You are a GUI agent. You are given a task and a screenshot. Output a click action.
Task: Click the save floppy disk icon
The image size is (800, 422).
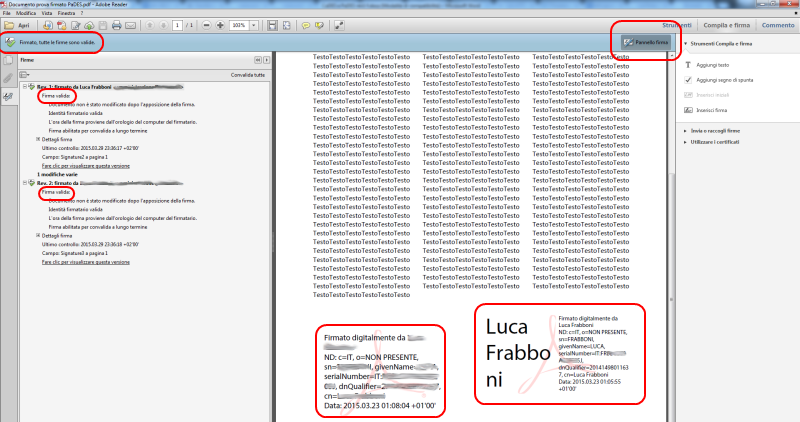pyautogui.click(x=103, y=25)
